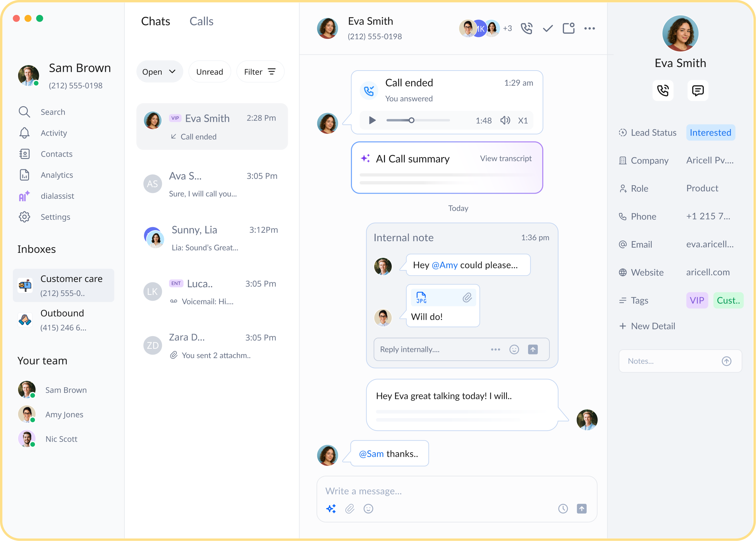
Task: Schedule the message with the clock icon
Action: pyautogui.click(x=563, y=509)
